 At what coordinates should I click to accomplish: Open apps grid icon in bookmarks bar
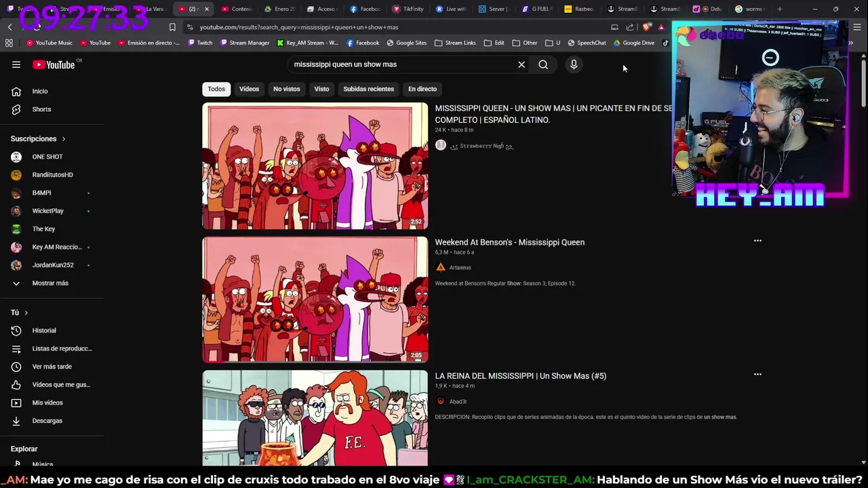click(x=9, y=43)
